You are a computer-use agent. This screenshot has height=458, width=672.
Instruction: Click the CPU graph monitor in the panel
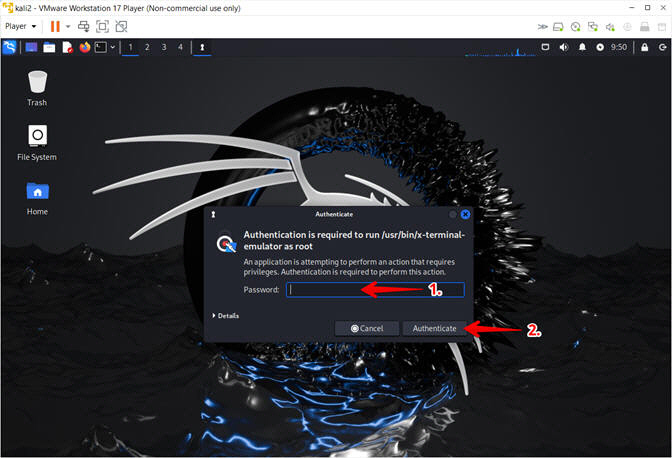500,48
